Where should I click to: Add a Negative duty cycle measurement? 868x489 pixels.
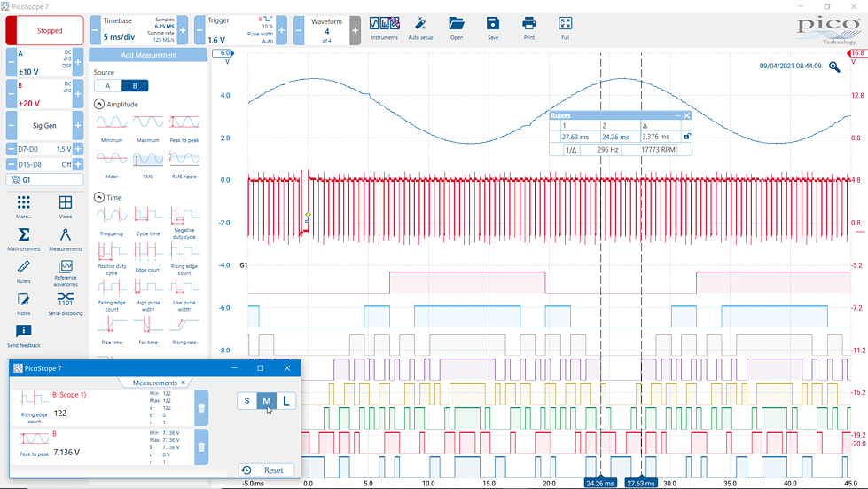click(x=184, y=223)
